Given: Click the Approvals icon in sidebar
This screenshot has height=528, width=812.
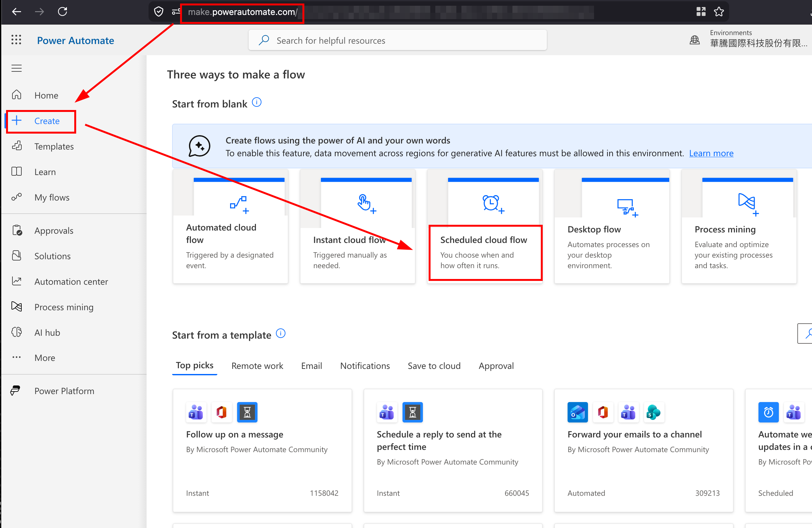Looking at the screenshot, I should coord(17,231).
